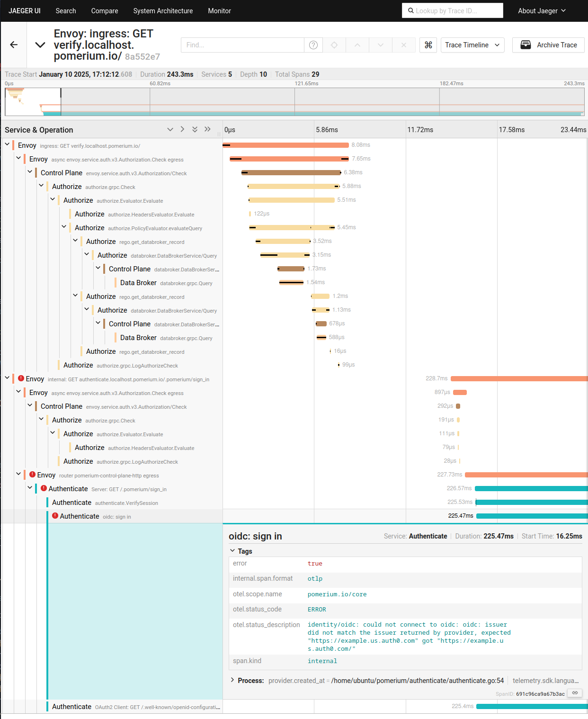Expand all spans with double down chevron

[195, 129]
